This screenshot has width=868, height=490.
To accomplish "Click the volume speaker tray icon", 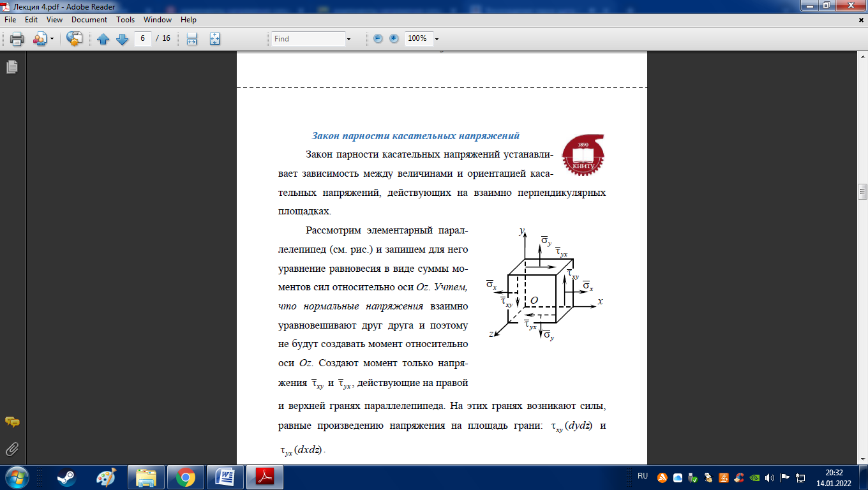I will tap(770, 477).
